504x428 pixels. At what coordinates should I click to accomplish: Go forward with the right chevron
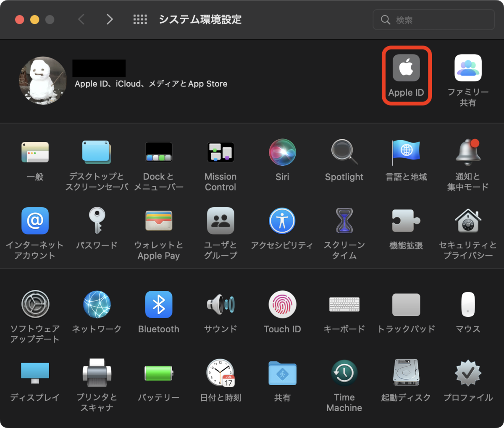(109, 19)
